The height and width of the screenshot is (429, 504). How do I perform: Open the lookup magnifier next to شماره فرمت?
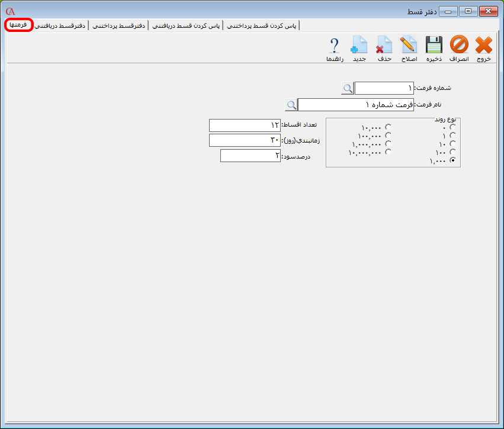[x=349, y=88]
